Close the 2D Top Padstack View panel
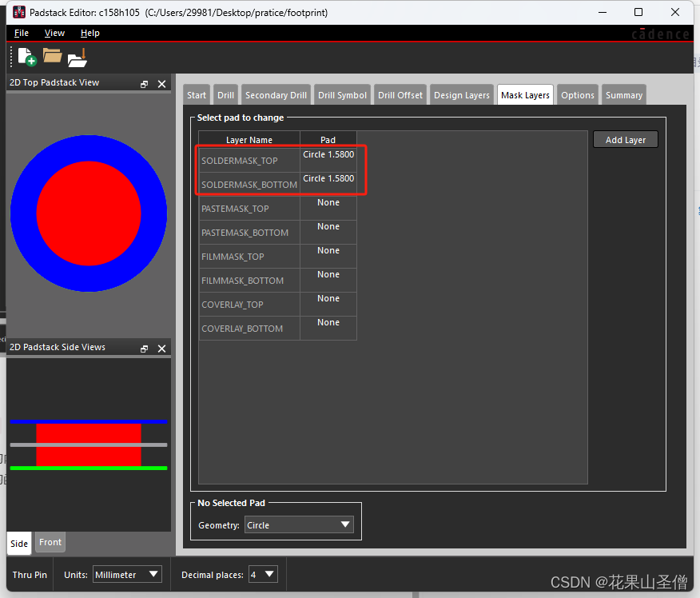 (162, 82)
